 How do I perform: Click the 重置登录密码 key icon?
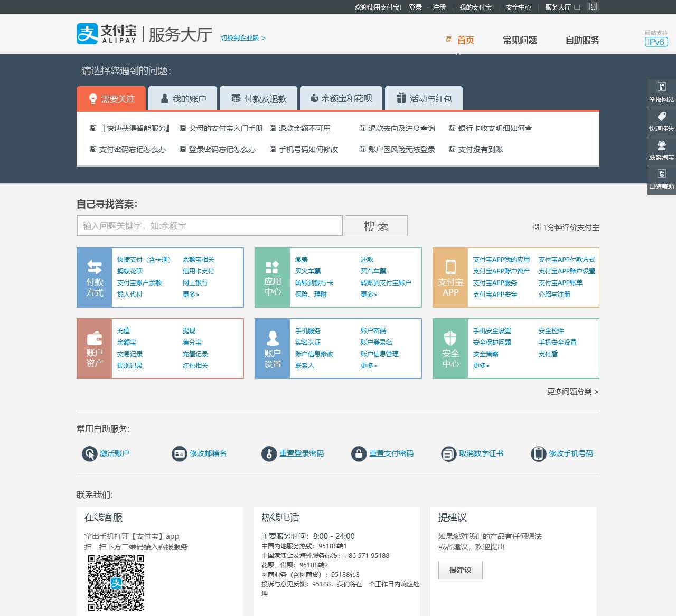[269, 454]
